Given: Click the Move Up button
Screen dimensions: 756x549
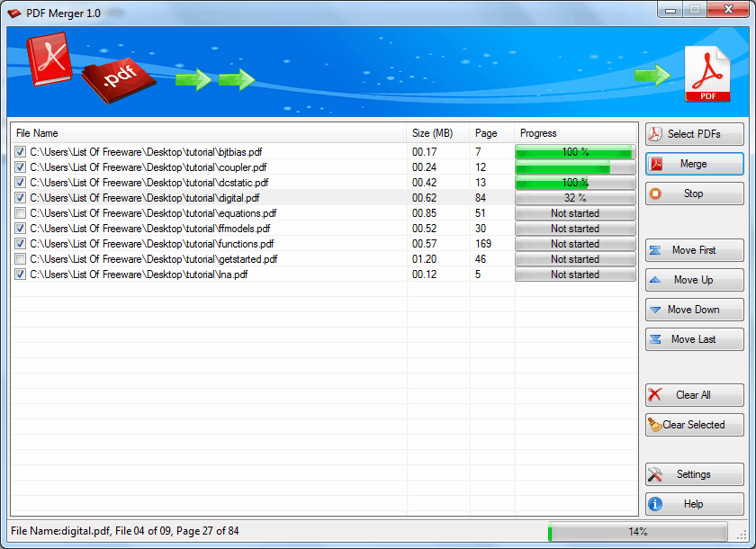Looking at the screenshot, I should 694,280.
